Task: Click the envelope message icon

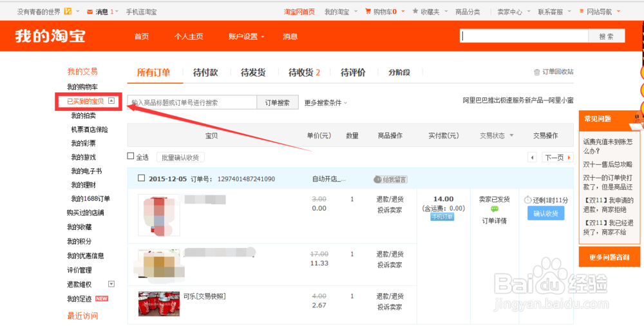Action: click(x=90, y=12)
